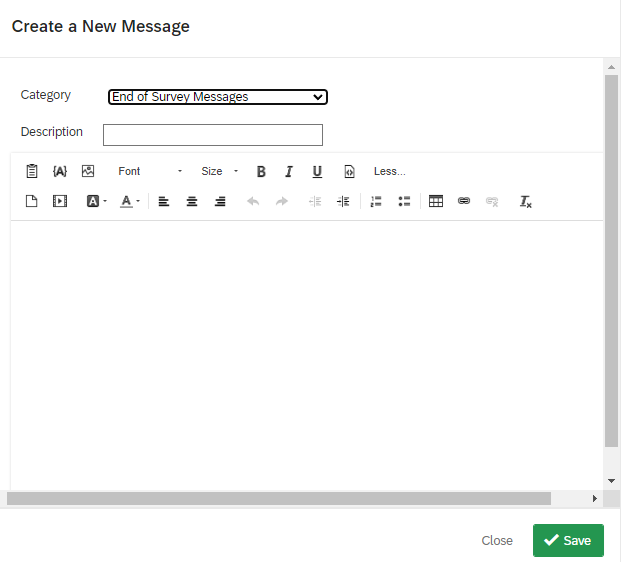Center align the text

[x=192, y=201]
